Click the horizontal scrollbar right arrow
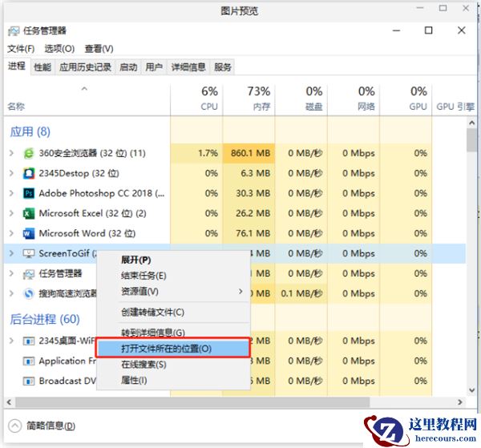481x448 pixels. pyautogui.click(x=460, y=402)
